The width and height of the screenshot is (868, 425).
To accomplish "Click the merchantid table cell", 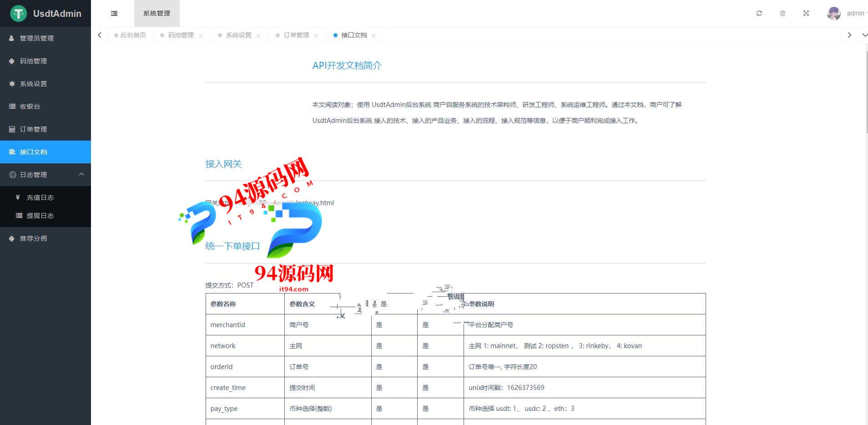I will click(245, 325).
